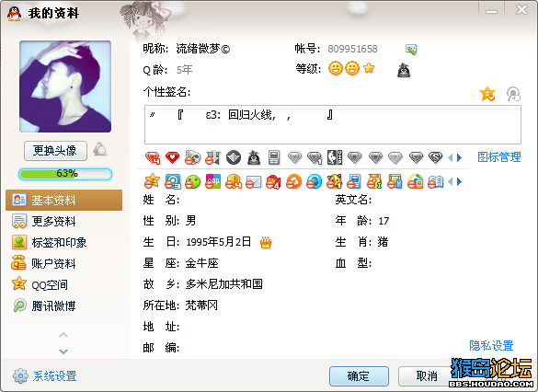
Task: Page second icon row left arrow
Action: [451, 181]
